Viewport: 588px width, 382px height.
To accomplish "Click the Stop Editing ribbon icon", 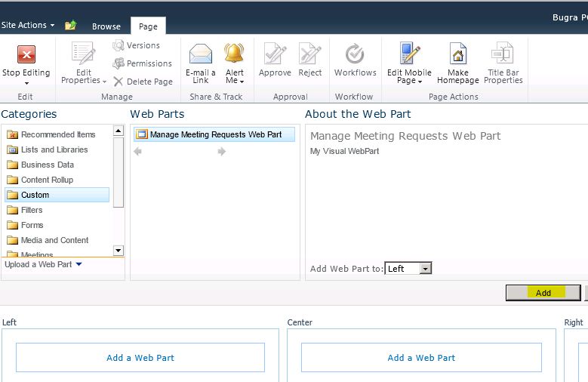I will (26, 55).
